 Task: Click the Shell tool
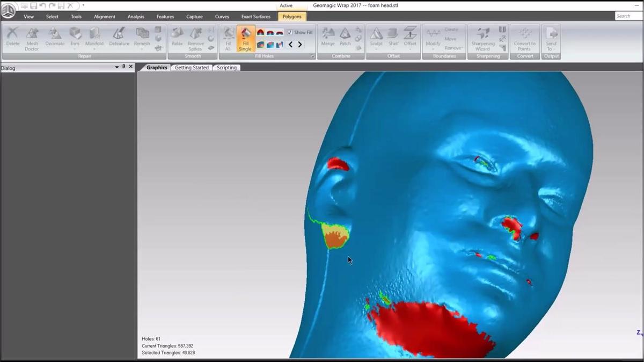coord(393,38)
